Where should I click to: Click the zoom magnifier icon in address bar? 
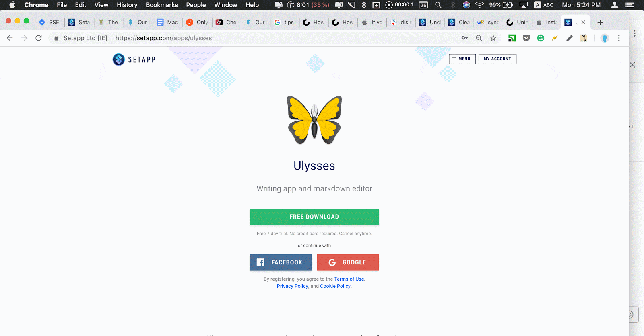(x=479, y=38)
